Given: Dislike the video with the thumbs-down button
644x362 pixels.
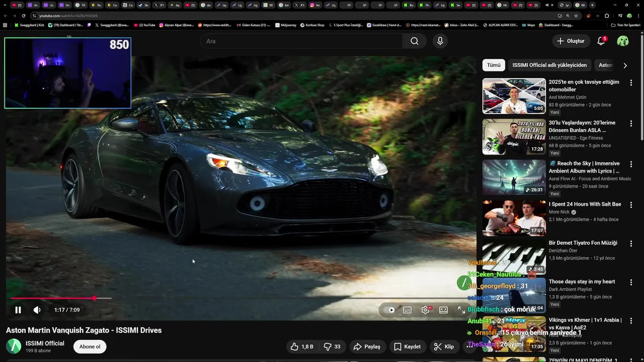Looking at the screenshot, I should 332,346.
